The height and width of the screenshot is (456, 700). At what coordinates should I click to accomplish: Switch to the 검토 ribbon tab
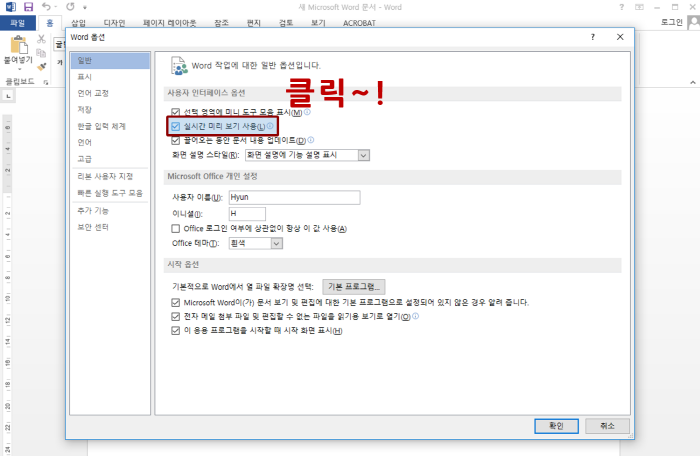(x=286, y=23)
